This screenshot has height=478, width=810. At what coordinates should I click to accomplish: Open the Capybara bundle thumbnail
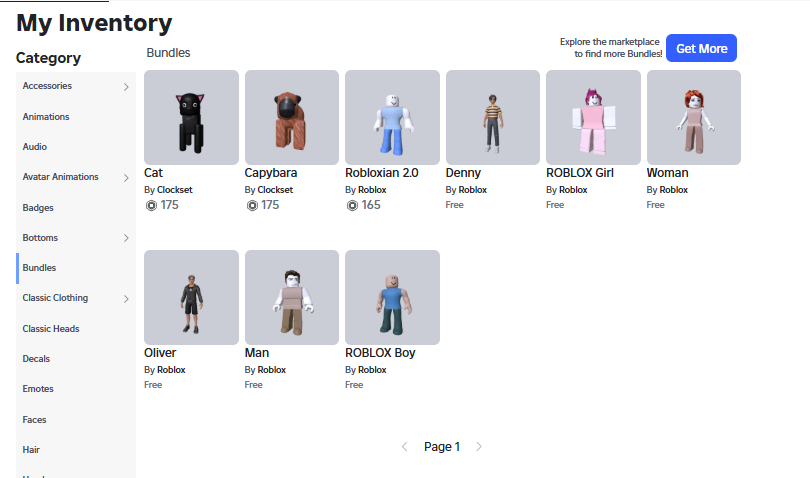[x=292, y=117]
